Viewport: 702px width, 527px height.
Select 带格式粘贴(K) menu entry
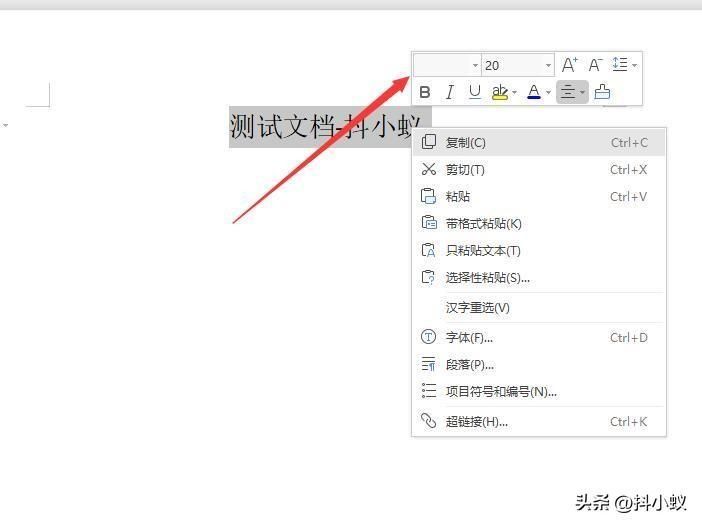click(539, 223)
